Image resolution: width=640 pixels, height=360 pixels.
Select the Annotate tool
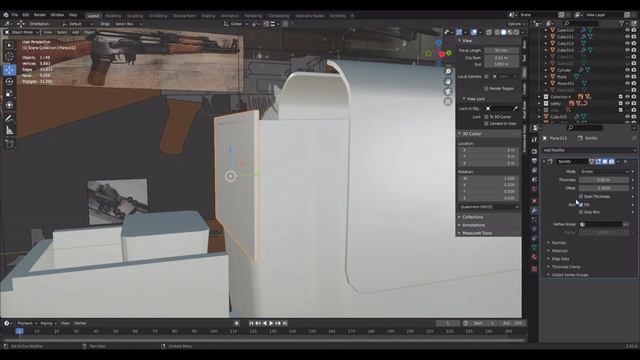pyautogui.click(x=9, y=119)
